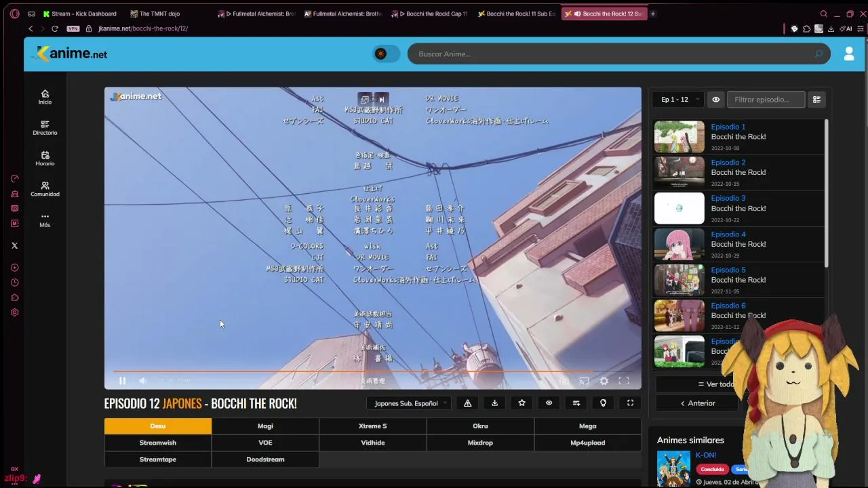Screen dimensions: 868x488
Task: Take a video screenshot with camera icon
Action: 564,381
